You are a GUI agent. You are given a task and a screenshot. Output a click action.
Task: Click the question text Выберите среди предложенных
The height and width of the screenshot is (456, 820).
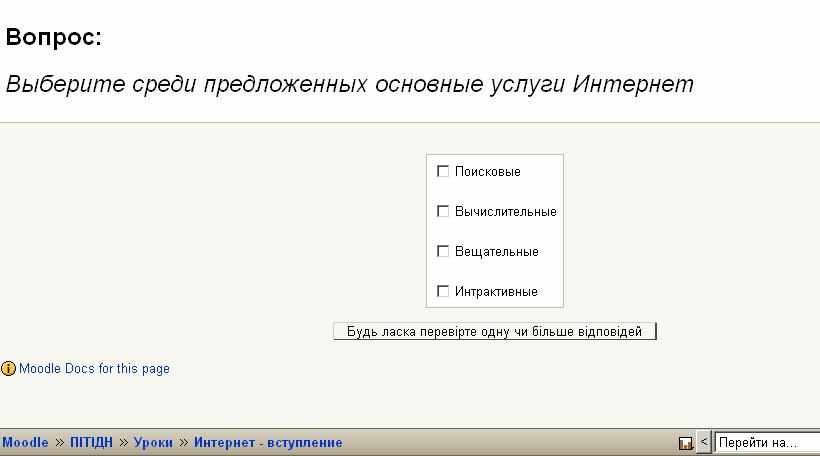349,84
